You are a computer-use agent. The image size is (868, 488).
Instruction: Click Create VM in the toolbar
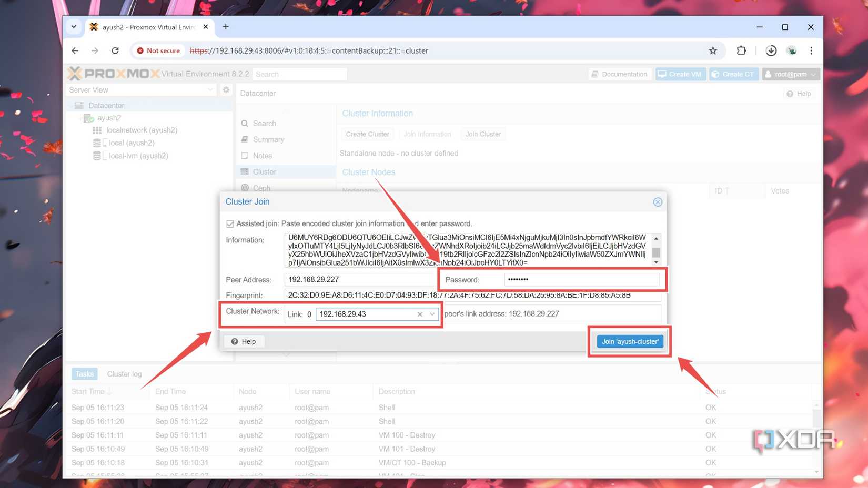[680, 74]
